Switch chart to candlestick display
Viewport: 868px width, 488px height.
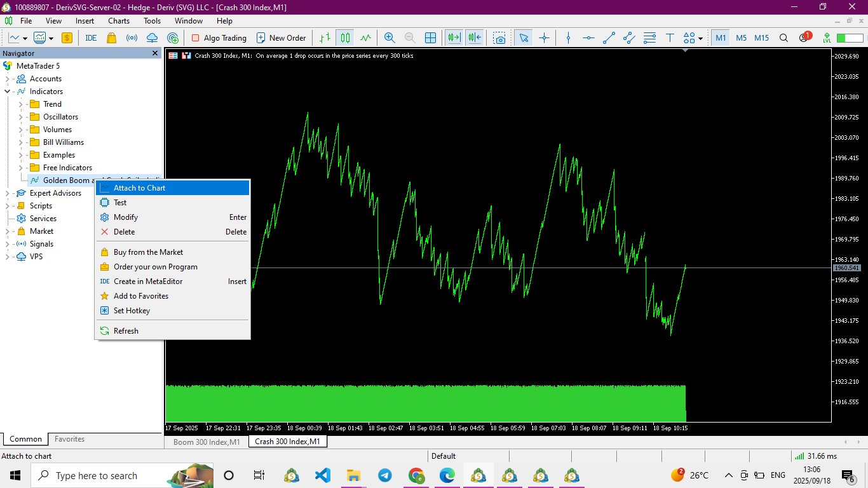coord(345,38)
